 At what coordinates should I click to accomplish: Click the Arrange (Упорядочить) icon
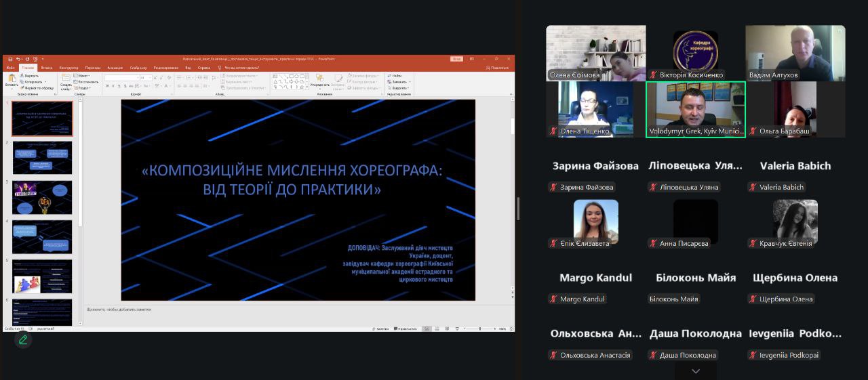[319, 80]
